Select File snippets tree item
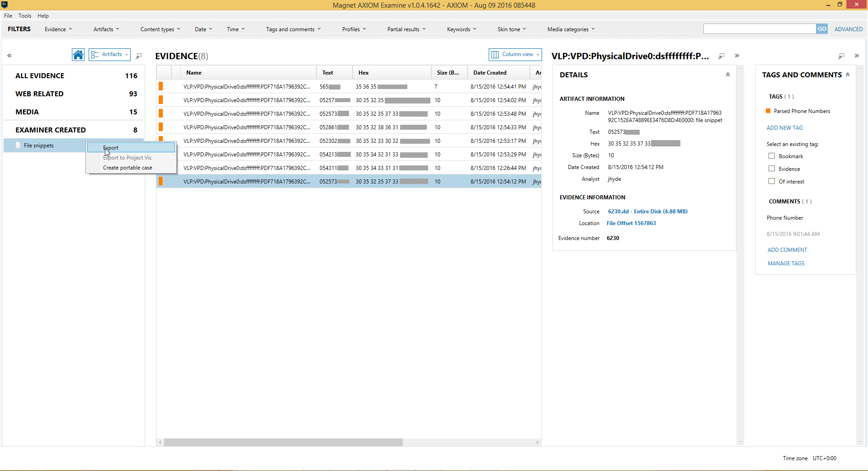Screen dimensions: 868x471 (45, 146)
